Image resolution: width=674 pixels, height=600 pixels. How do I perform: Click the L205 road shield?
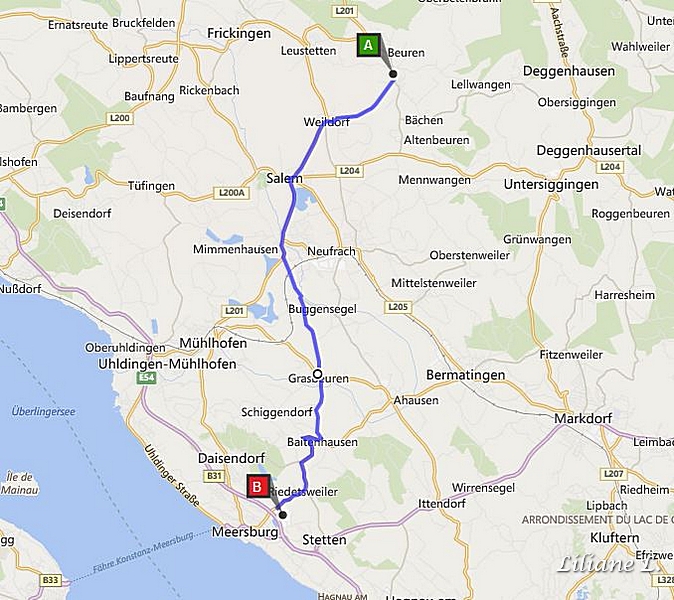[398, 307]
